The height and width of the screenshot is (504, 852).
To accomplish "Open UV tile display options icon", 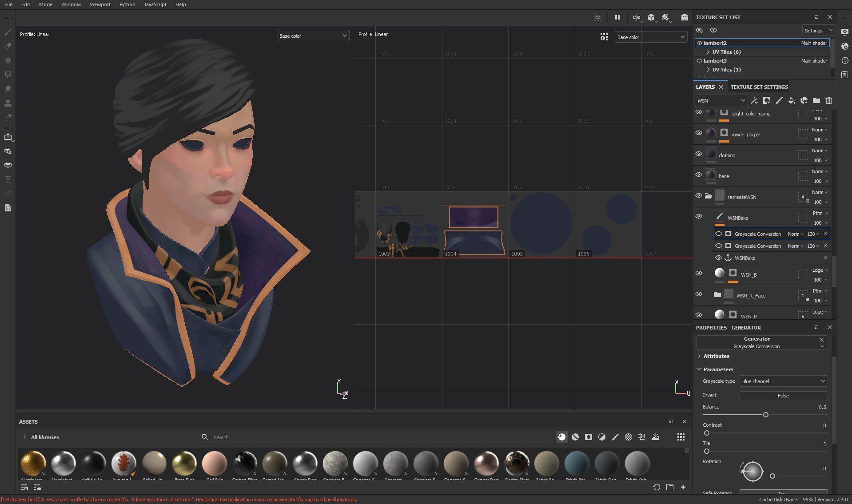I will click(x=604, y=37).
